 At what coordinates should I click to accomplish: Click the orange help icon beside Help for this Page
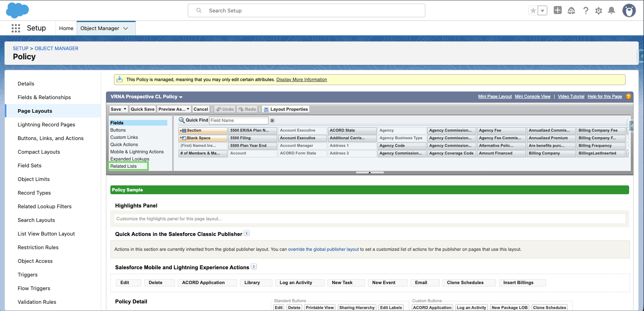pos(629,96)
